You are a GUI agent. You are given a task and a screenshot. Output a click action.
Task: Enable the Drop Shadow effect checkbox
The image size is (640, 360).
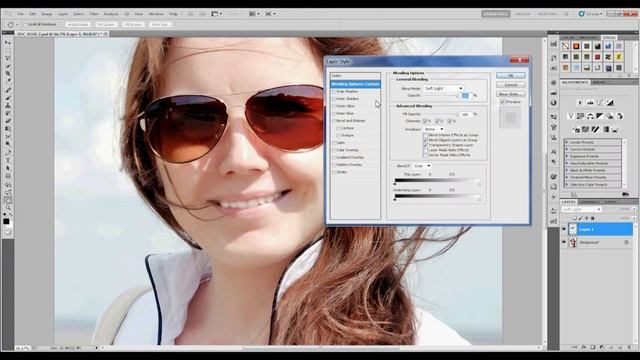pos(334,91)
